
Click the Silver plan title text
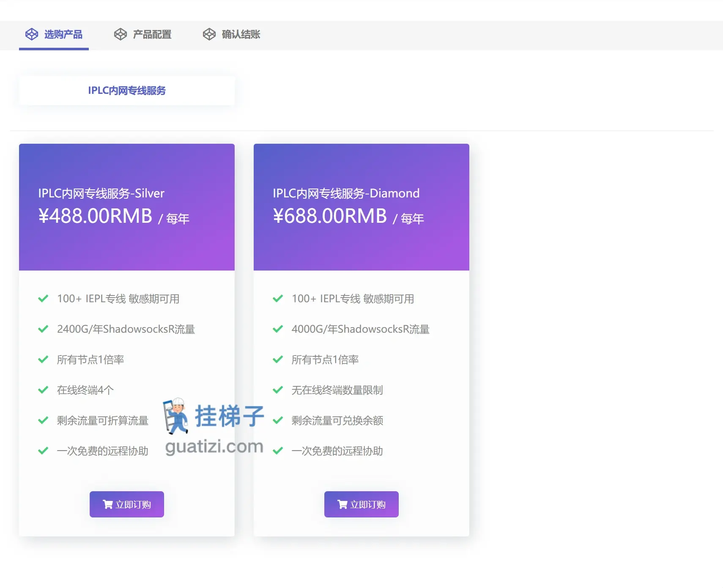tap(101, 193)
